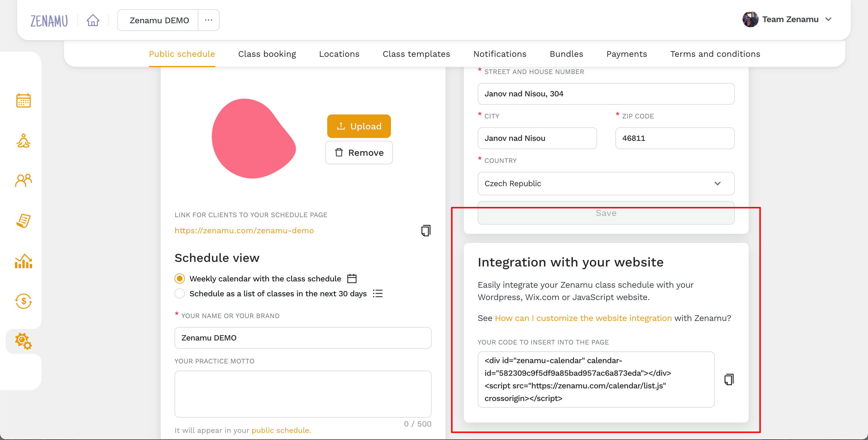Open the clients sidebar icon
This screenshot has height=440, width=868.
point(23,180)
